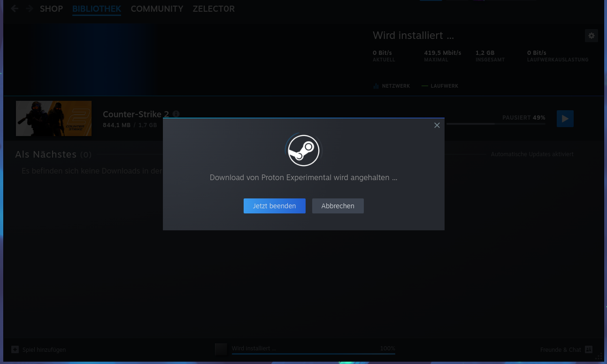Show Counter-Strike 2 info icon
The height and width of the screenshot is (364, 607).
[176, 114]
